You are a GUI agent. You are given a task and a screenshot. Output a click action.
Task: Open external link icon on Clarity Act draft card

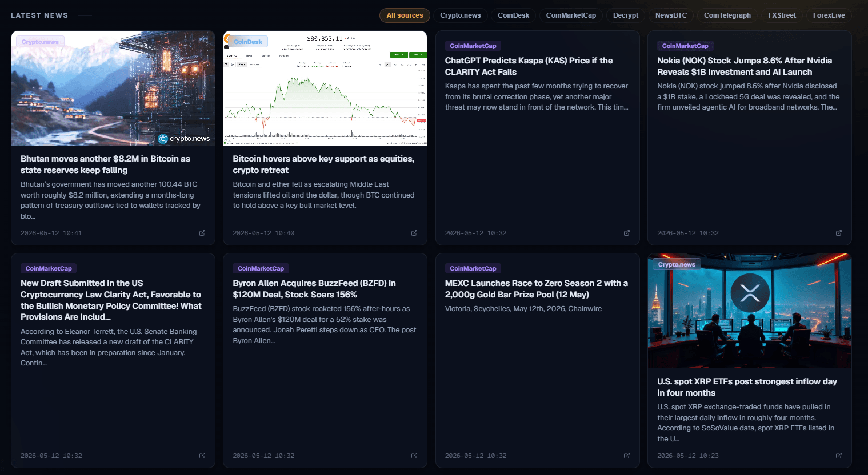point(202,456)
